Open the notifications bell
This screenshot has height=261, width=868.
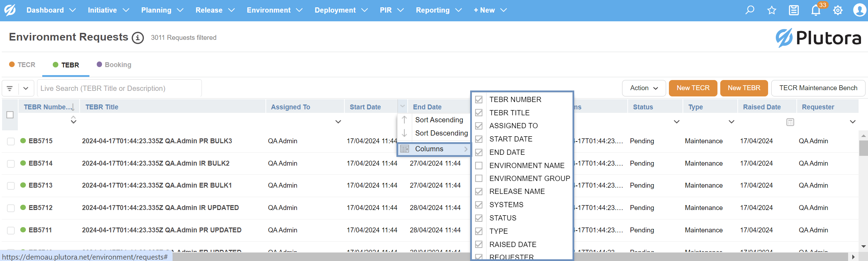(816, 10)
